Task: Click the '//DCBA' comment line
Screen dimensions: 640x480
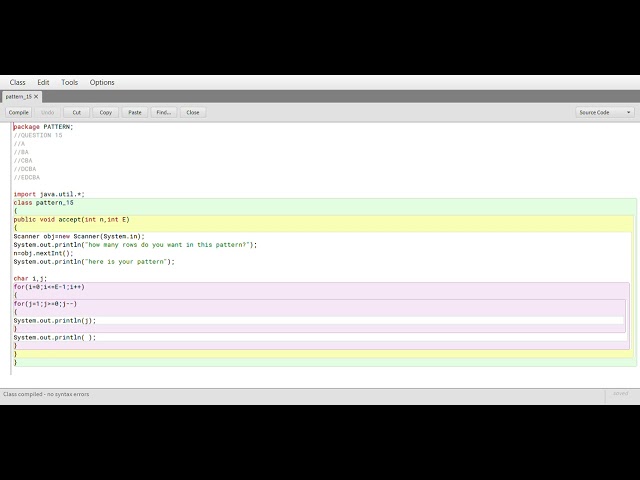Action: click(x=25, y=169)
